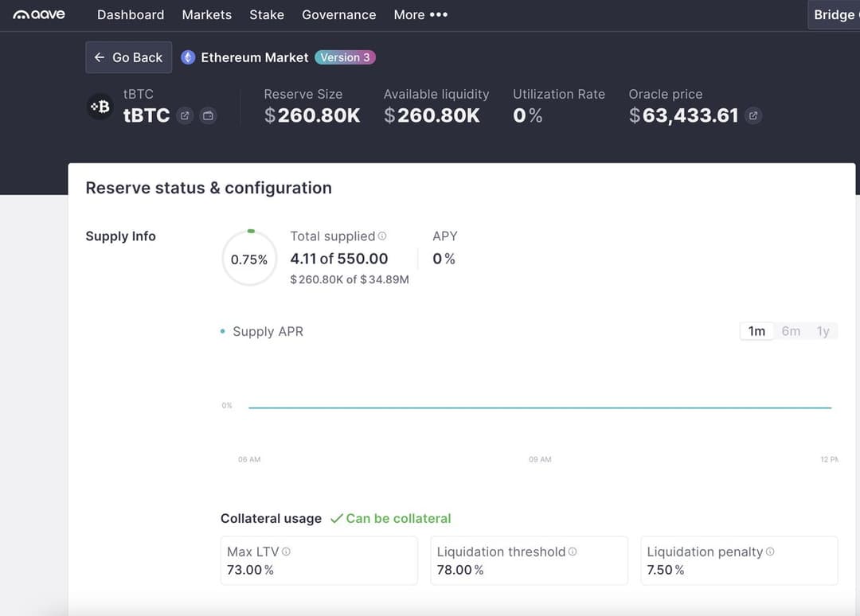Click Available liquidity value $260.80K

pos(432,115)
